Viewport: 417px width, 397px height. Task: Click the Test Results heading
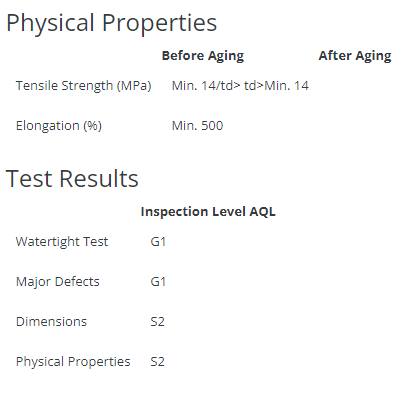click(x=72, y=179)
